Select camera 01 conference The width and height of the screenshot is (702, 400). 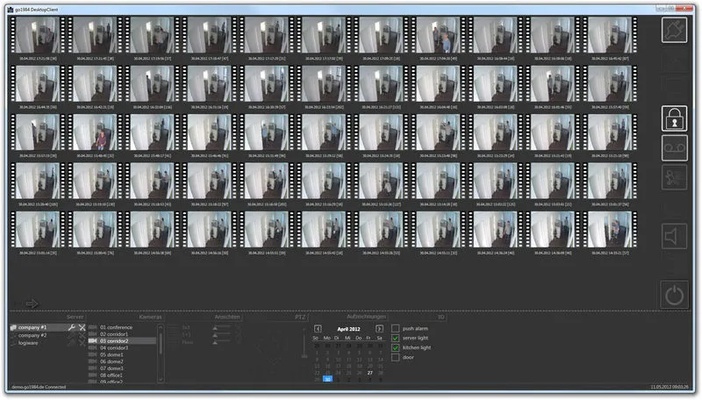pyautogui.click(x=116, y=327)
